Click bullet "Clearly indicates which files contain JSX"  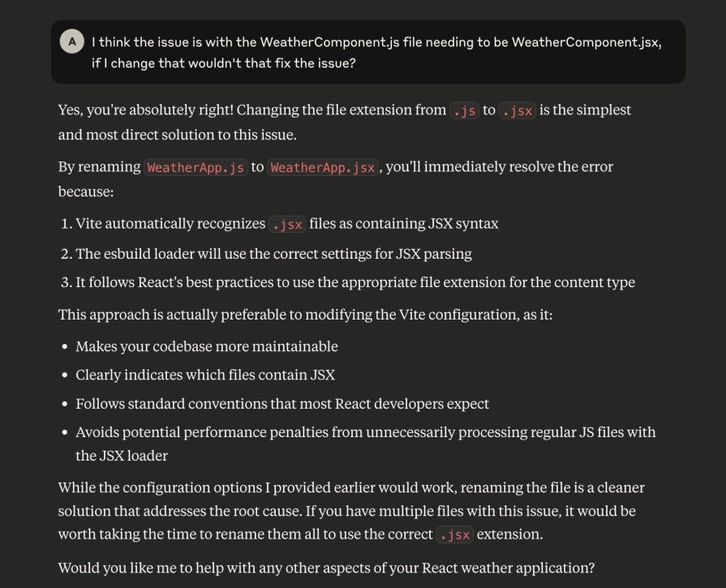coord(204,375)
